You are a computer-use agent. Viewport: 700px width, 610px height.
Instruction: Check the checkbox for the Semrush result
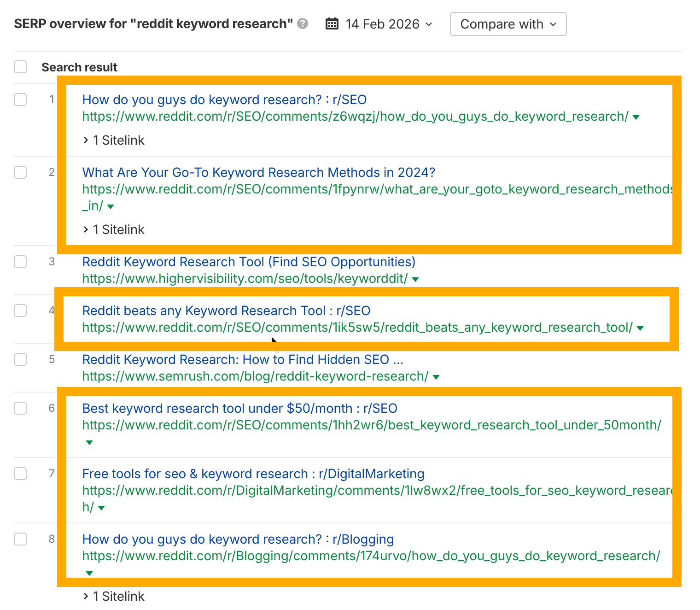click(x=20, y=359)
